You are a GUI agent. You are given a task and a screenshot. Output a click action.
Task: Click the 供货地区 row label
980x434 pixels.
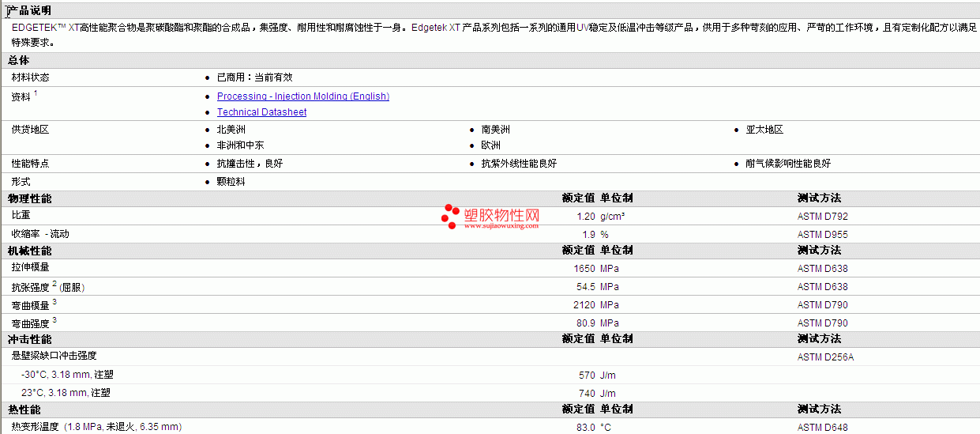[x=31, y=130]
